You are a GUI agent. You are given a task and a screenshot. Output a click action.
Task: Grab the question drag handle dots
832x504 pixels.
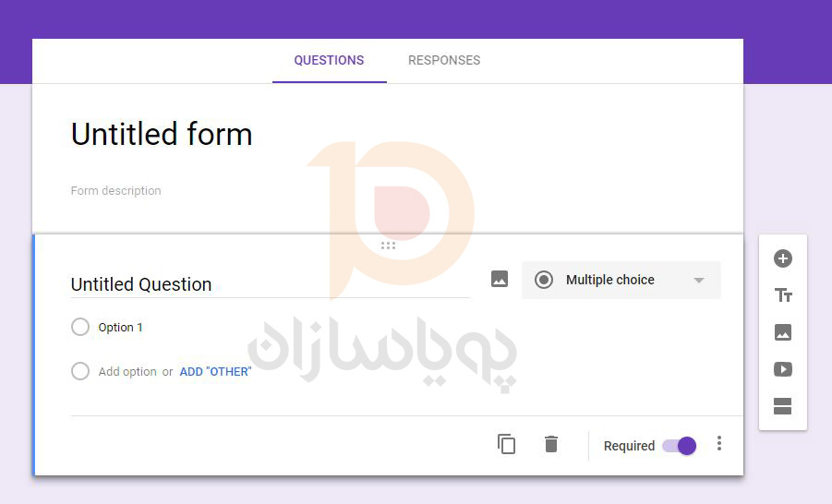388,246
